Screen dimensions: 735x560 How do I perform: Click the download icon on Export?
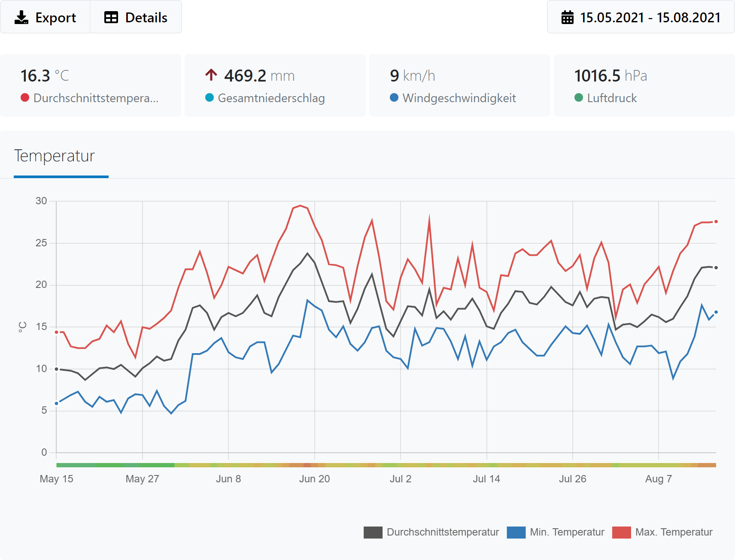click(21, 17)
